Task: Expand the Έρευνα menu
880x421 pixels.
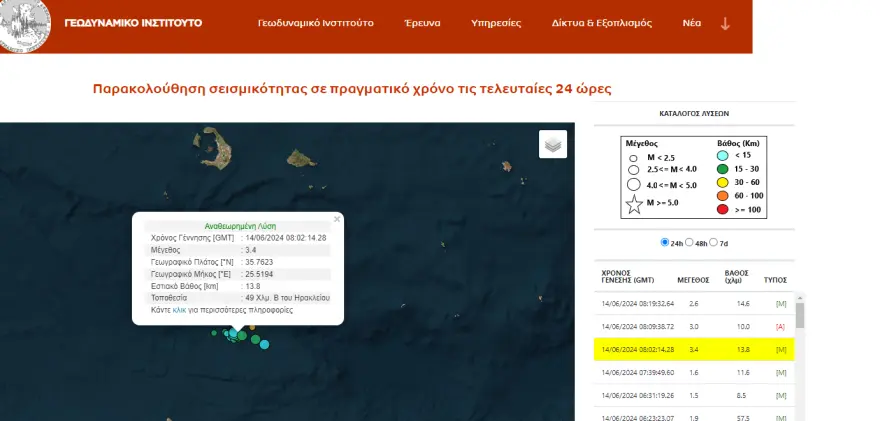Action: [x=422, y=22]
